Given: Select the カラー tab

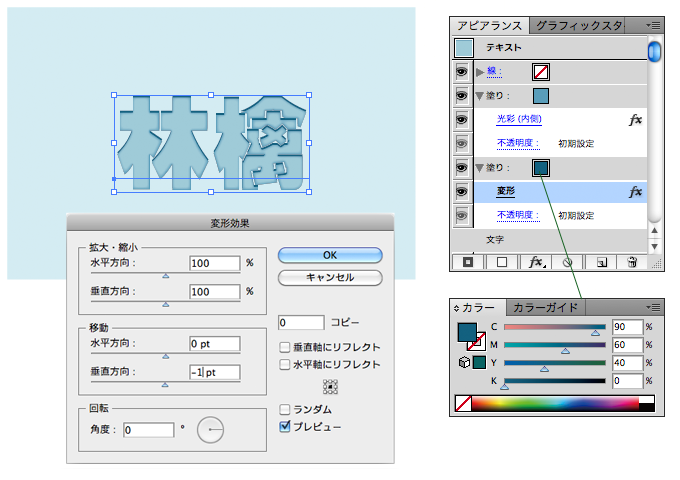Looking at the screenshot, I should tap(478, 307).
